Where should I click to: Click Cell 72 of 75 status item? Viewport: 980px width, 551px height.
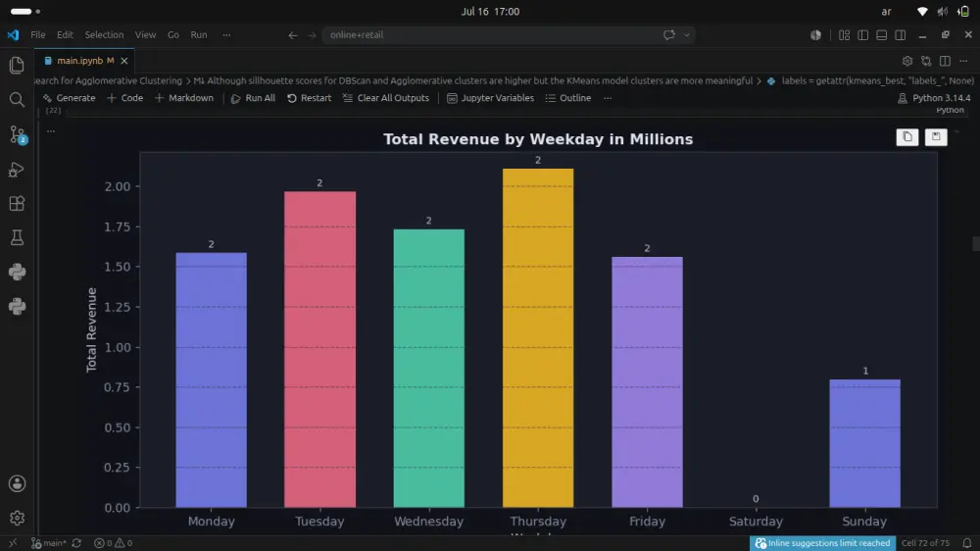[925, 543]
